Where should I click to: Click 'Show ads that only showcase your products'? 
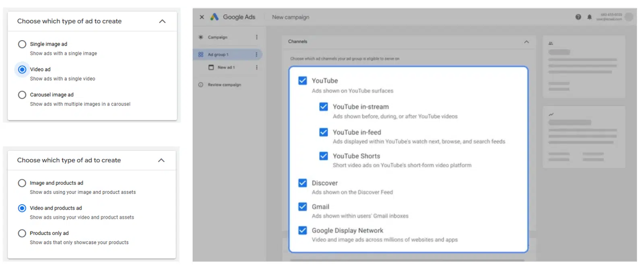[x=79, y=242]
